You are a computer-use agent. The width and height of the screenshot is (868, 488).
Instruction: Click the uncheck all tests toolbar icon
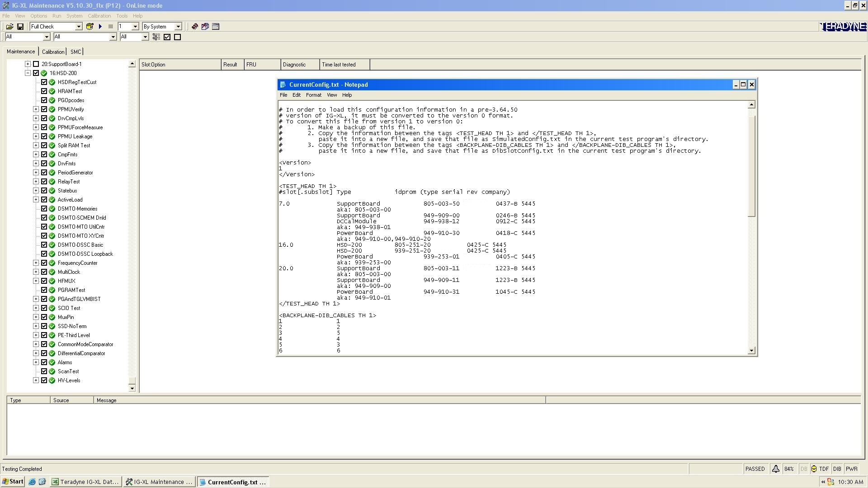pos(177,37)
